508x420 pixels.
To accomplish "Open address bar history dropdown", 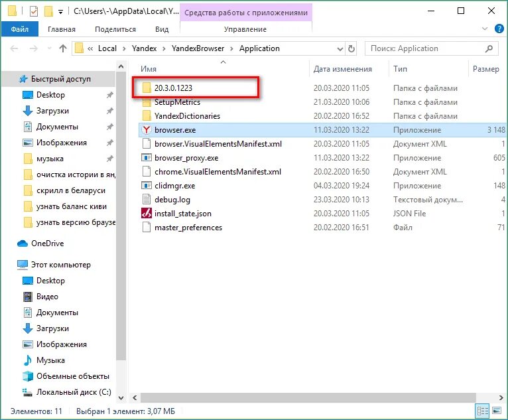I will tap(340, 49).
